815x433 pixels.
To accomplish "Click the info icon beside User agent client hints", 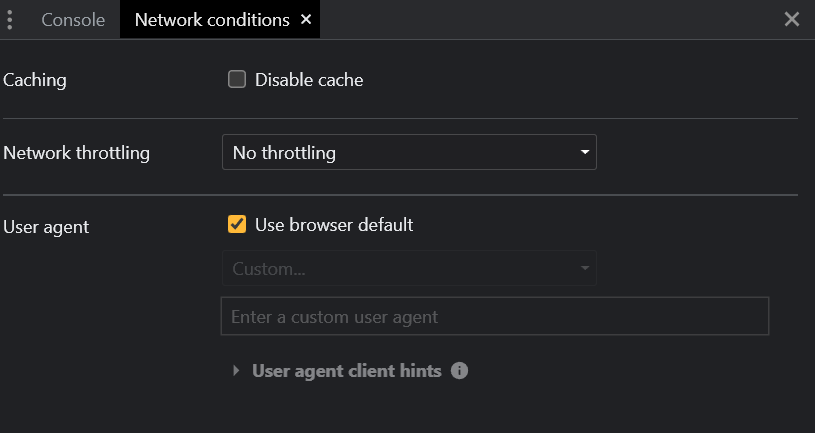I will 459,371.
